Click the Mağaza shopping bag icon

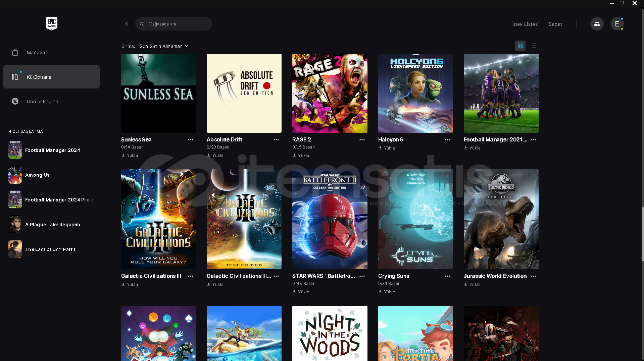pos(15,52)
